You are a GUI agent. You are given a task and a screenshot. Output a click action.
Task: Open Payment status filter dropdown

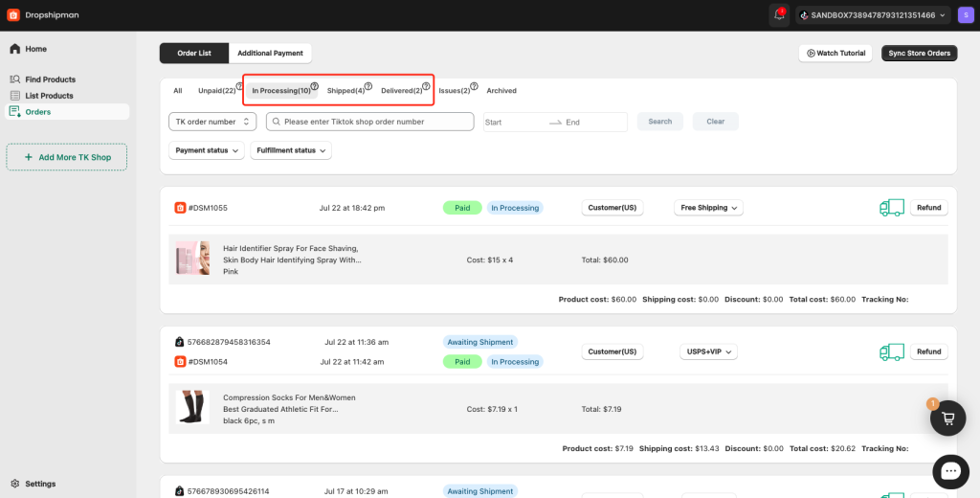click(207, 150)
